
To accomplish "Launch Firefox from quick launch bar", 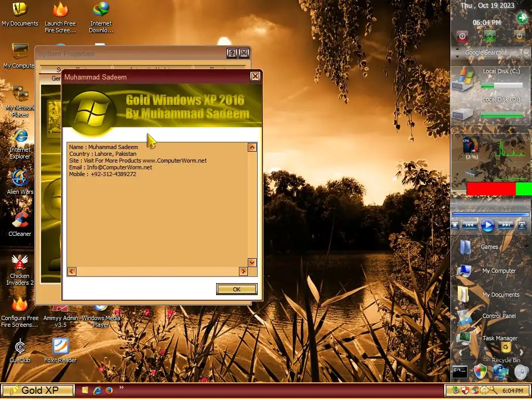I will coord(109,391).
